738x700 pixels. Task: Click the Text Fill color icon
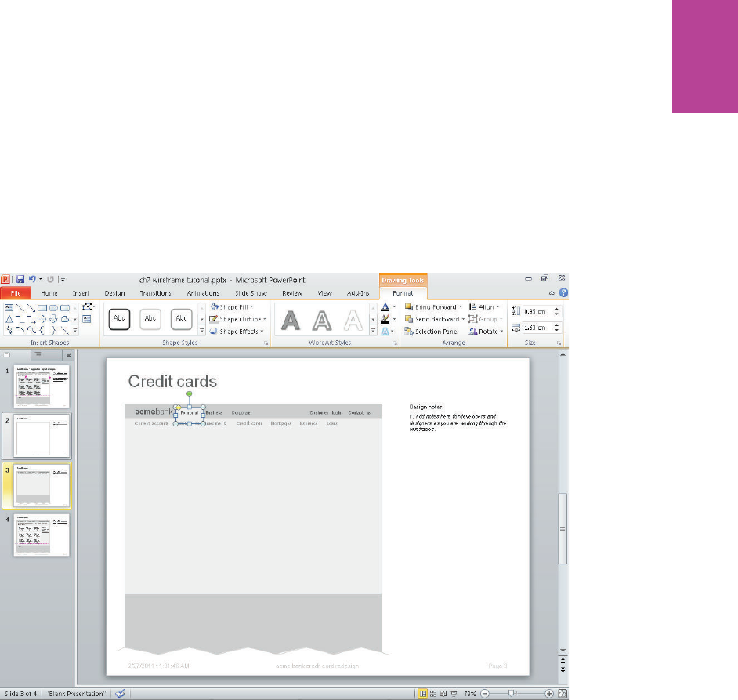(385, 306)
